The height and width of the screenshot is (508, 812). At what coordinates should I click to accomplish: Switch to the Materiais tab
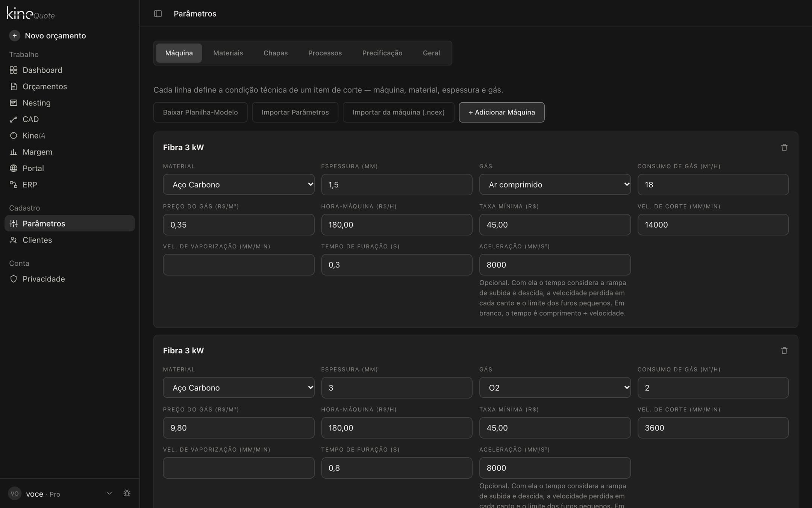coord(228,53)
